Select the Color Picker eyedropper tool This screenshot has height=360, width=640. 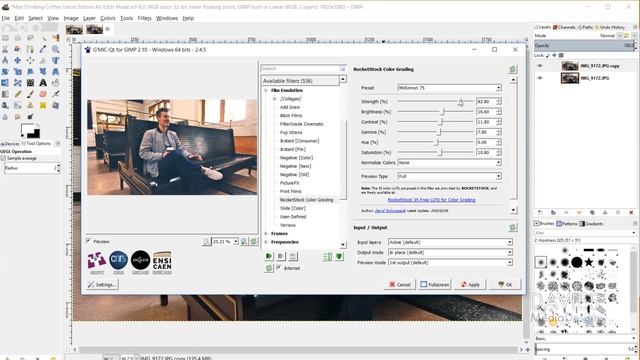43,49
